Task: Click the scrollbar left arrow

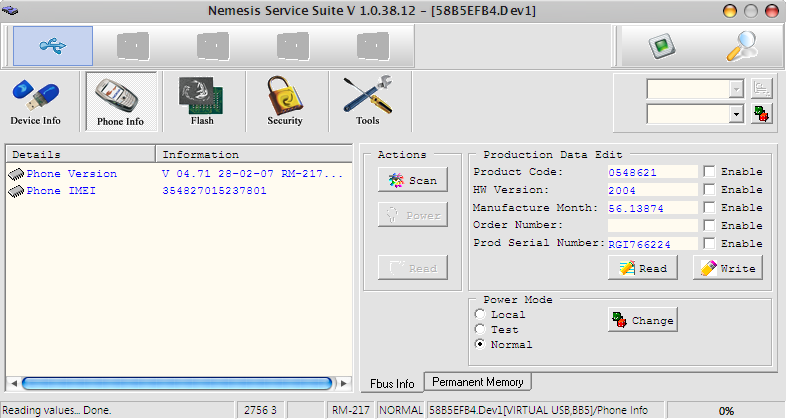Action: coord(14,383)
